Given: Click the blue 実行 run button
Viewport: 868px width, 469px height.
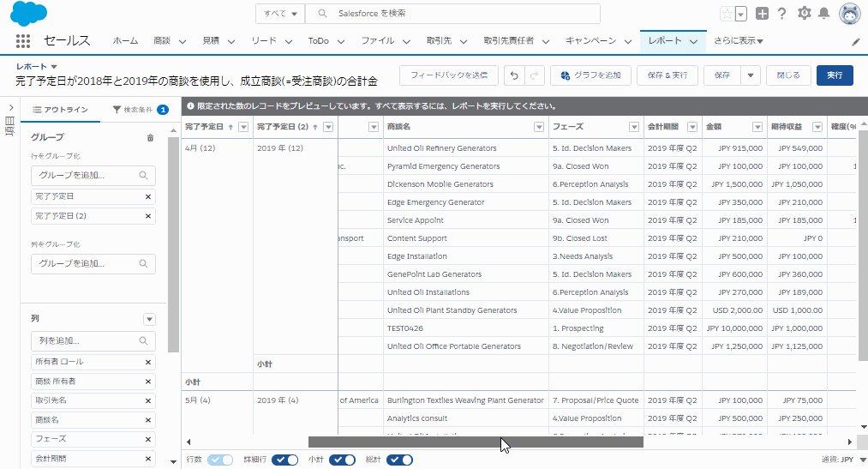Looking at the screenshot, I should 835,75.
